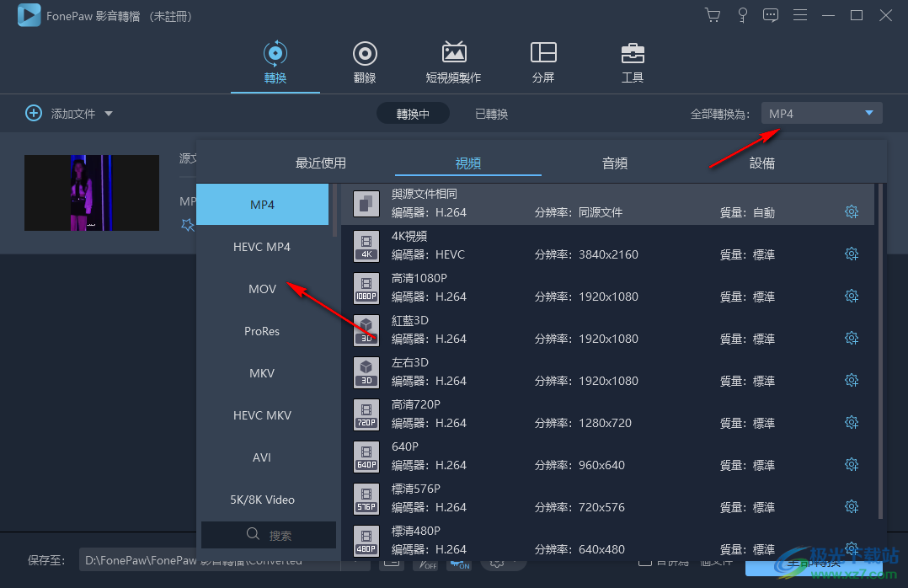Viewport: 908px width, 588px height.
Task: Switch to the 音頻 tab
Action: [x=615, y=163]
